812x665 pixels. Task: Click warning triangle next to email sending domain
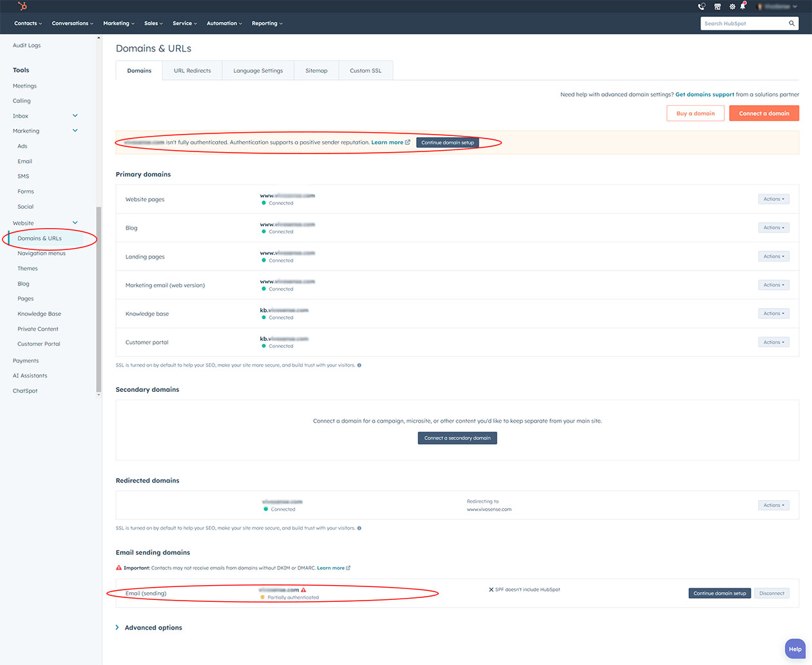[304, 590]
